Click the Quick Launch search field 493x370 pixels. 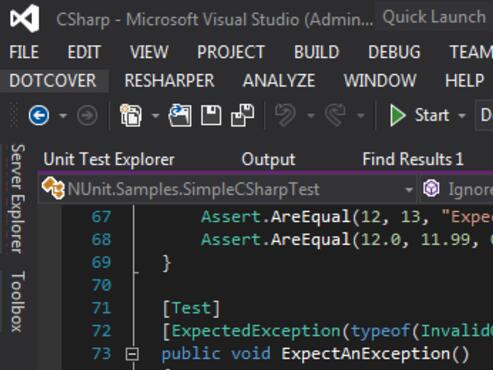tap(434, 17)
